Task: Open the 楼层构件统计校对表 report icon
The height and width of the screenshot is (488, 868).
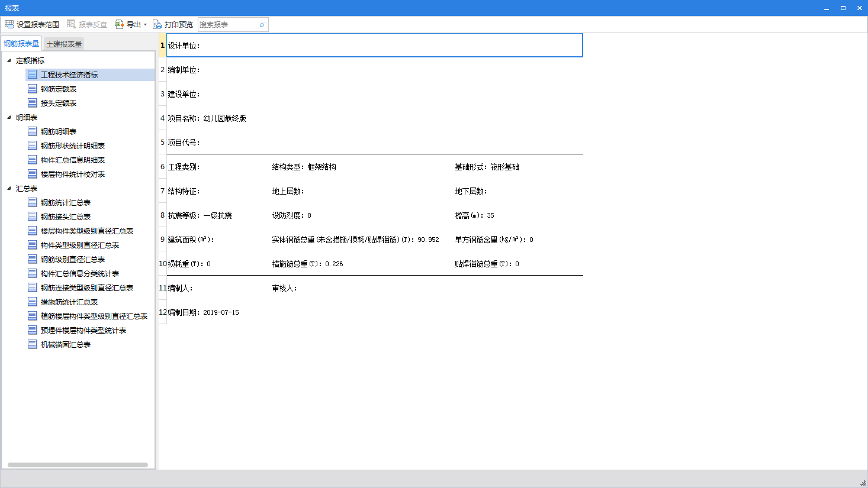Action: coord(33,174)
